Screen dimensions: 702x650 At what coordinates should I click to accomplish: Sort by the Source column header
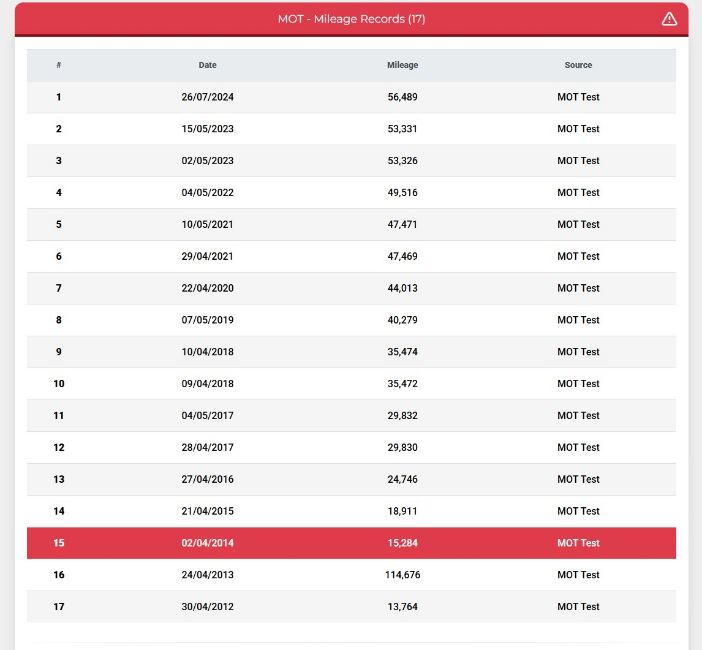(578, 65)
